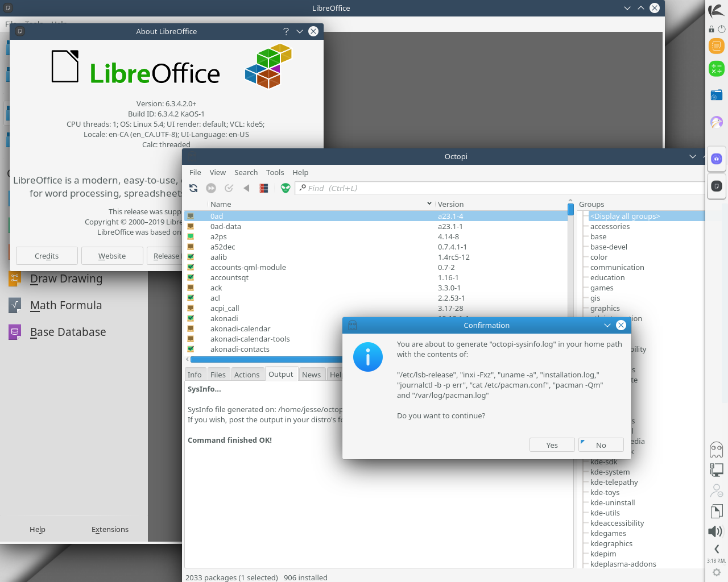Click No in the Confirmation dialog
Viewport: 728px width, 582px height.
click(x=601, y=445)
